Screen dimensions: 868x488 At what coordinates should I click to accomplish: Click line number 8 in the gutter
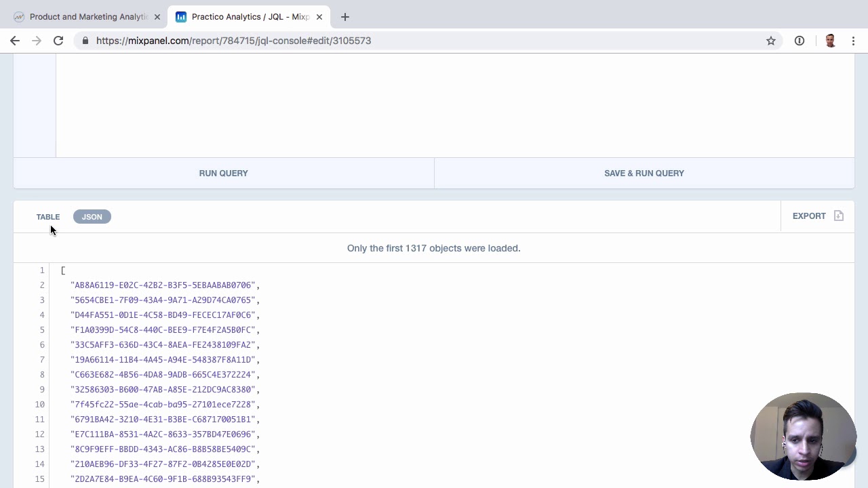[x=42, y=375]
